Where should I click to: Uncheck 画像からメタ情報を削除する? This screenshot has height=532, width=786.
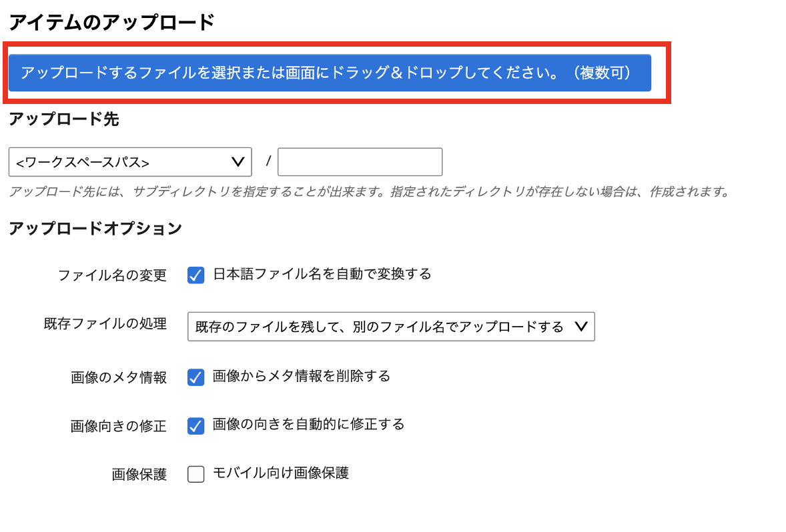[x=195, y=376]
